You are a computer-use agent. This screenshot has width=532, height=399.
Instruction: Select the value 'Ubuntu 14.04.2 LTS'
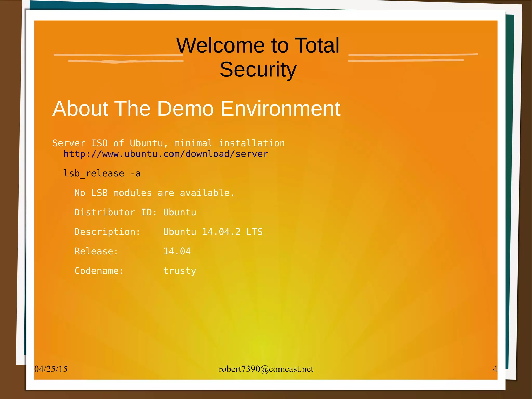coord(213,232)
